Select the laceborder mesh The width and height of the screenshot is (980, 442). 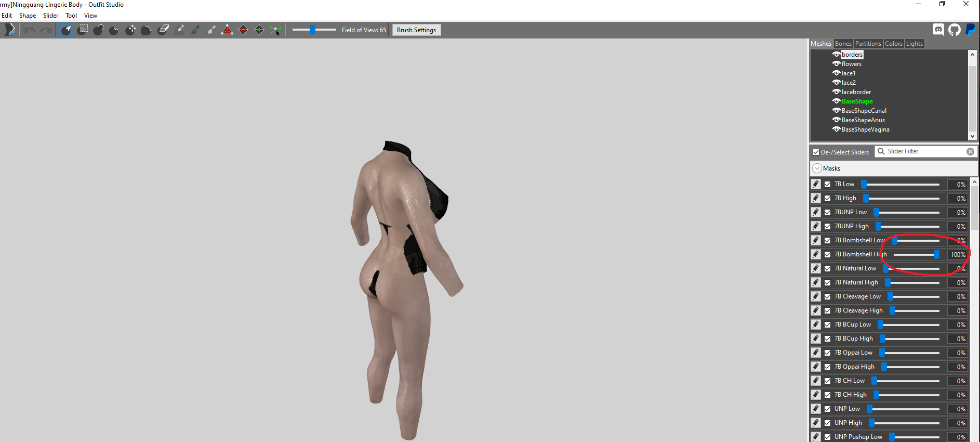[x=856, y=92]
